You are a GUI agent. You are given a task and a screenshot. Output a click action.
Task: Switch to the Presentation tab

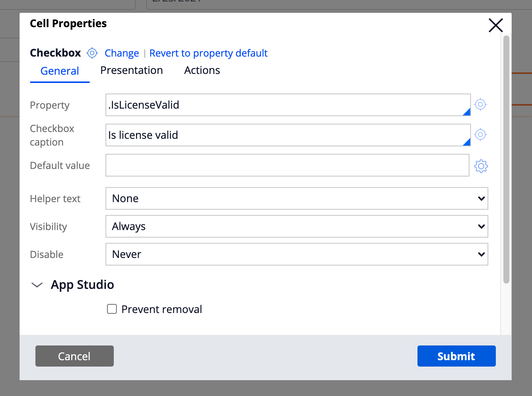[x=131, y=70]
